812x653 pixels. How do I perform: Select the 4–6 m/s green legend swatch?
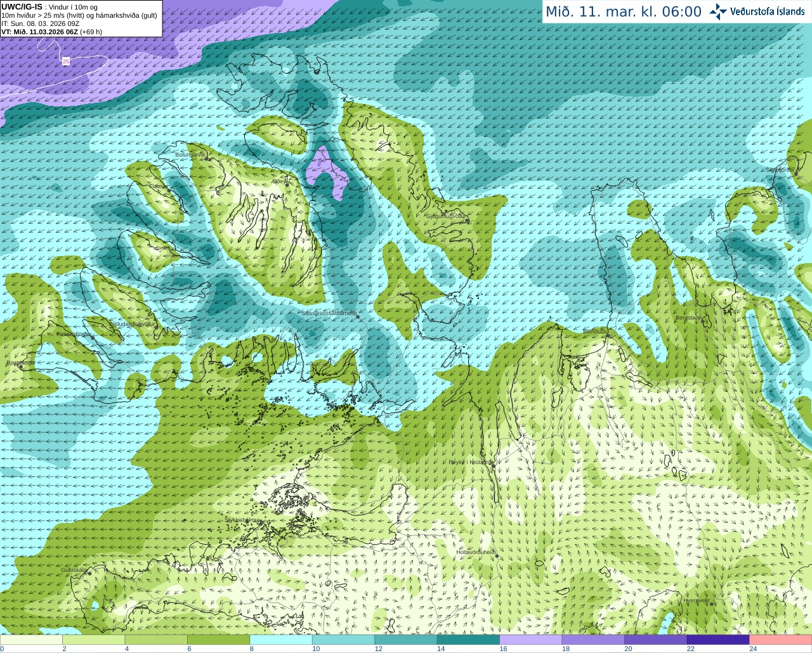156,639
